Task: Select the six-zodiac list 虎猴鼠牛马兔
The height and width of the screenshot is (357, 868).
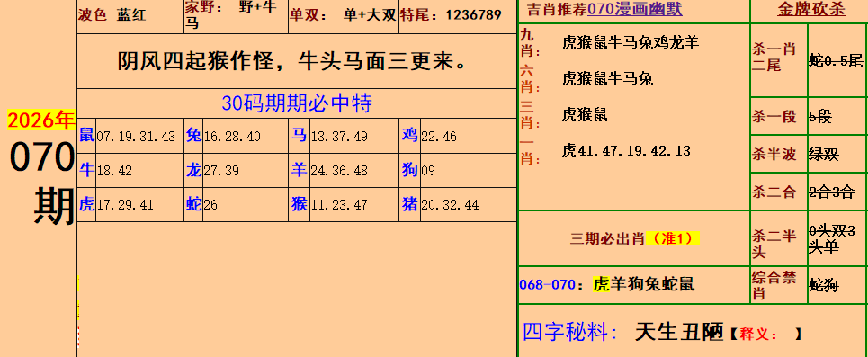Action: pyautogui.click(x=607, y=78)
